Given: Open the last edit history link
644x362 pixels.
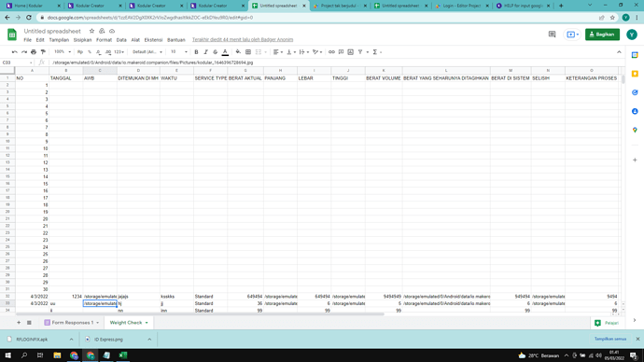Looking at the screenshot, I should pos(243,40).
